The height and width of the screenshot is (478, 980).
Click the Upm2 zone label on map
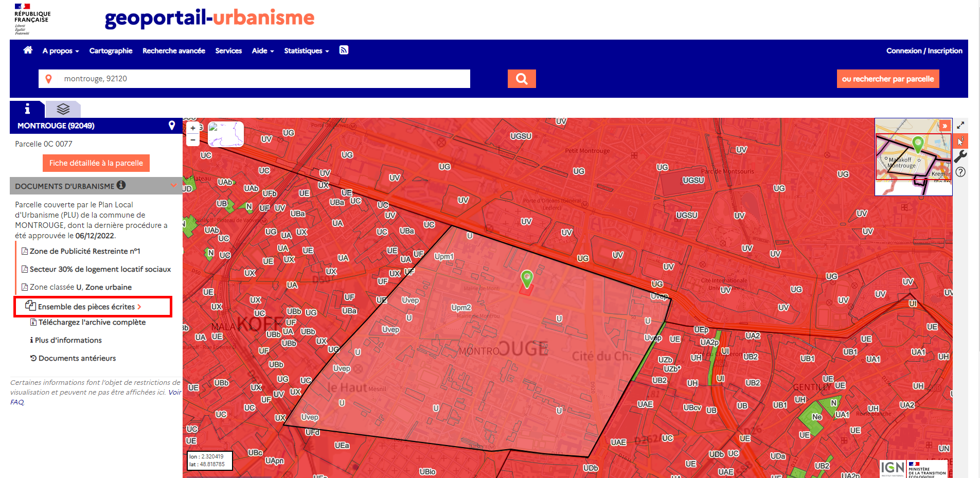(461, 307)
